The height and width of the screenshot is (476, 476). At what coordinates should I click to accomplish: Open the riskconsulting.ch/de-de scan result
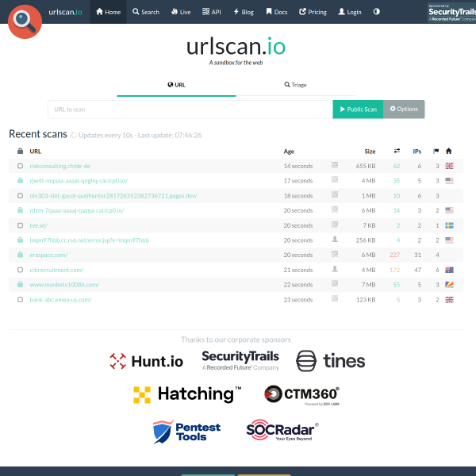click(x=60, y=166)
